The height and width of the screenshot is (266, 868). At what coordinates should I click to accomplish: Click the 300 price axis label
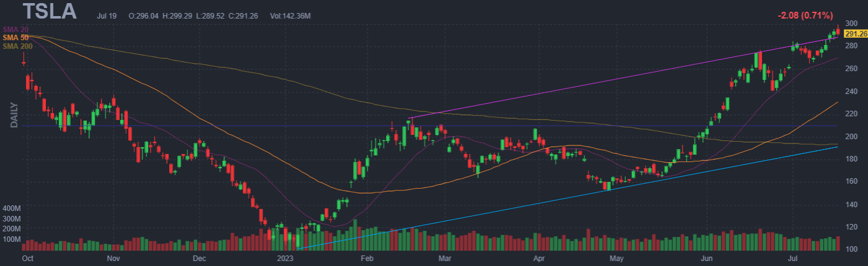[850, 23]
